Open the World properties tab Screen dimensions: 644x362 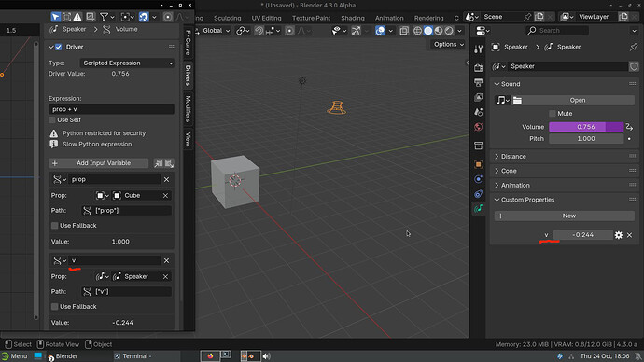479,127
